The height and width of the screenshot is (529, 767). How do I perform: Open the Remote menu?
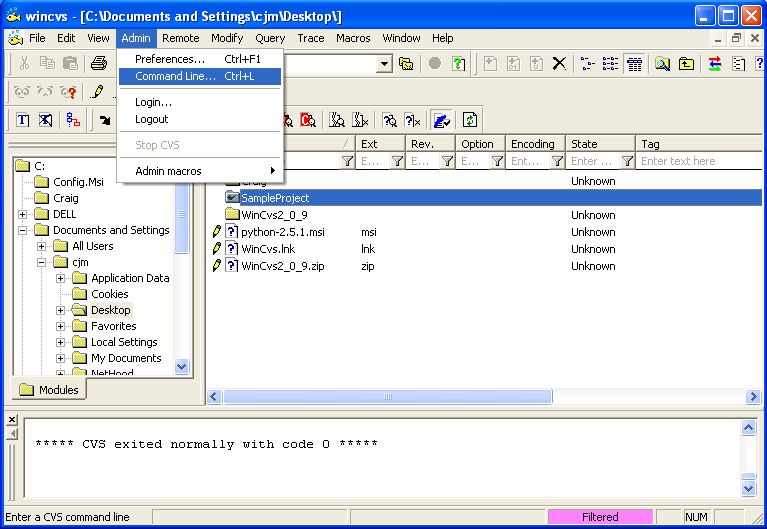coord(180,38)
